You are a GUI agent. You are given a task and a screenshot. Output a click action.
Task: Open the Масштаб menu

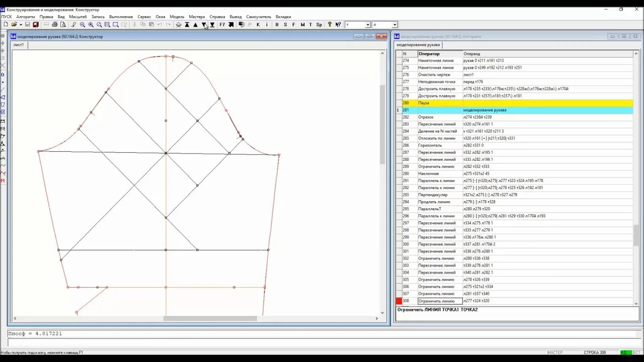pos(78,17)
